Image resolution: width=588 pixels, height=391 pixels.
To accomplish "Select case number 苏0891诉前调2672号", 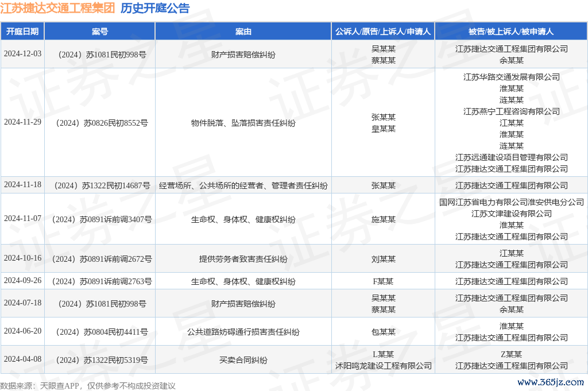I will coord(102,259).
